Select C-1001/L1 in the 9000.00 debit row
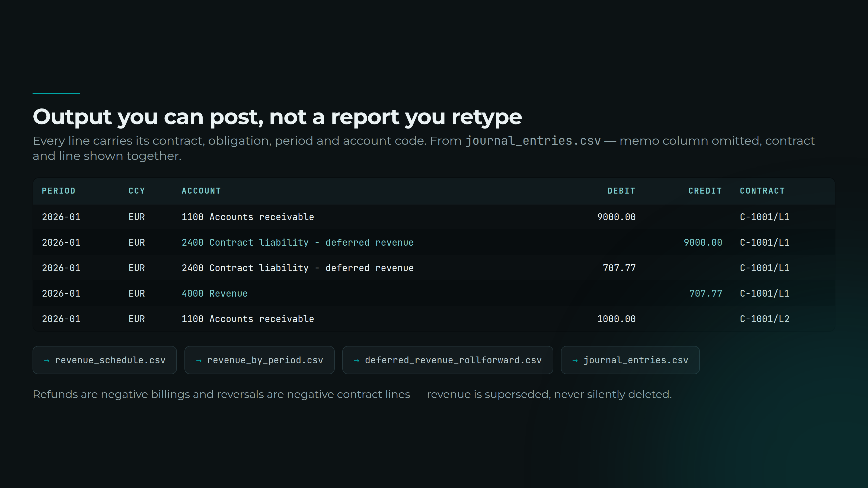Screen dimensions: 868x488 click(765, 217)
